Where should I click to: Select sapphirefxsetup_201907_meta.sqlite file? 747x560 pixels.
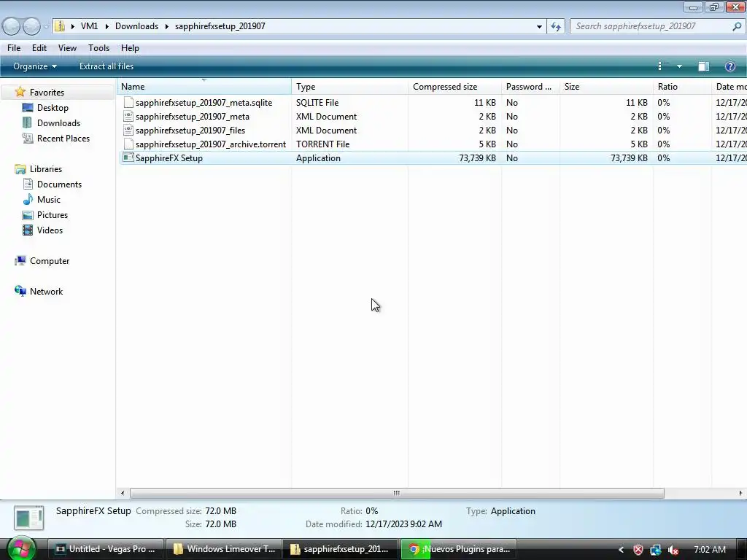point(204,103)
